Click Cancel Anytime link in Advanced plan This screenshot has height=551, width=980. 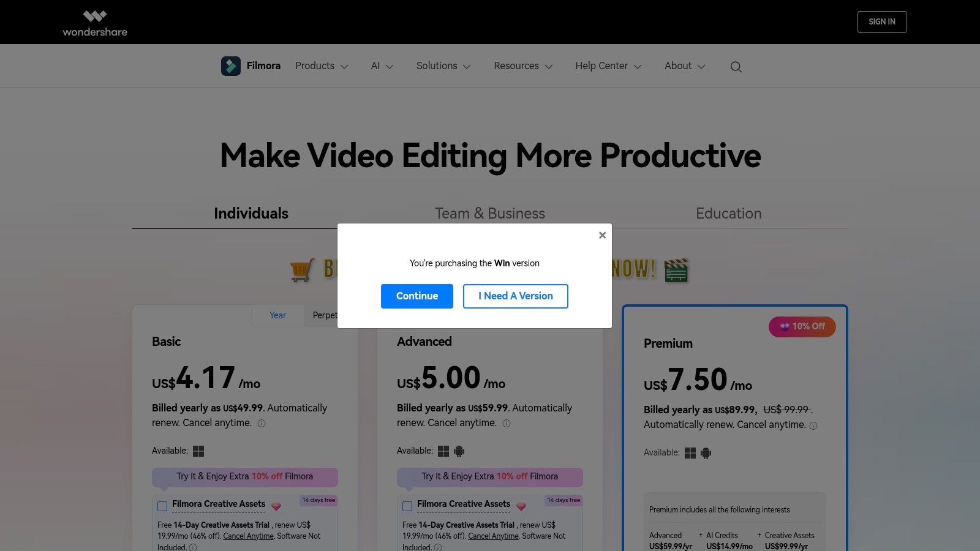coord(493,536)
